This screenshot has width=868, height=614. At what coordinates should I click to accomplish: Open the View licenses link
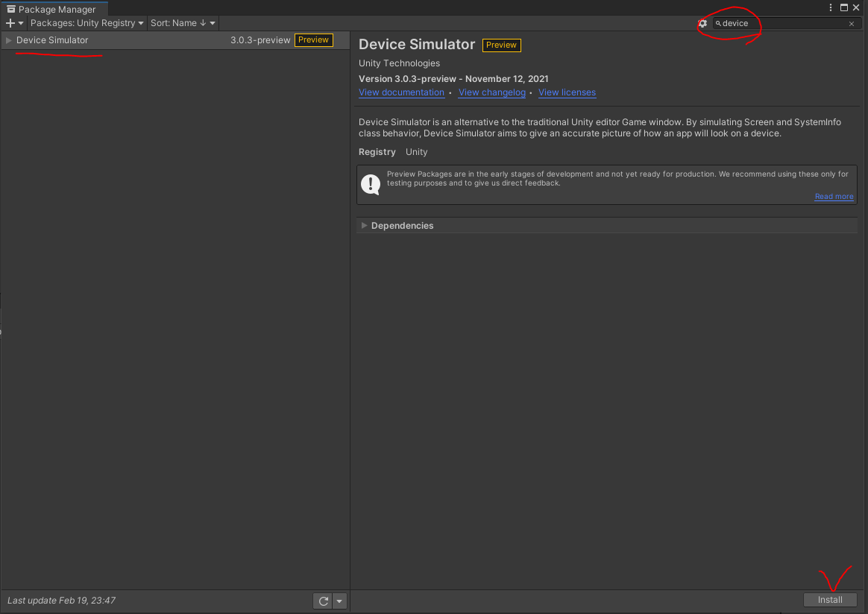[567, 92]
